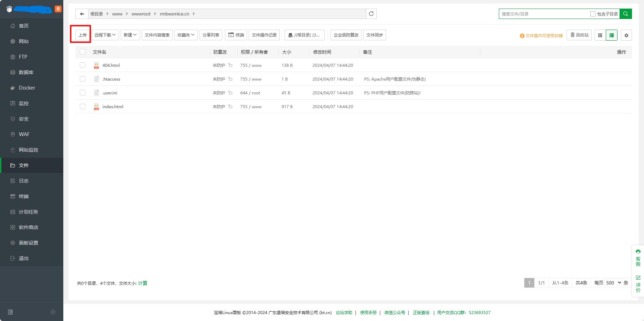Click page number 1 in pagination
Image resolution: width=644 pixels, height=321 pixels.
pos(529,283)
